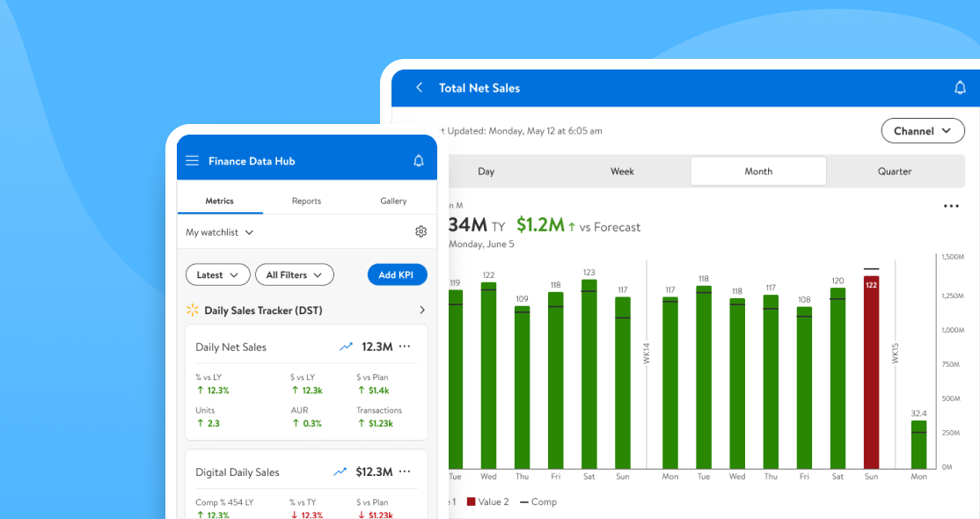Switch to the Gallery tab
Screen dimensions: 980x519
point(393,201)
